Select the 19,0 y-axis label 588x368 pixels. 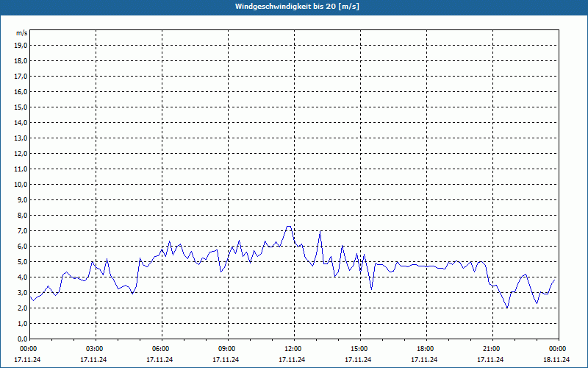coord(21,46)
